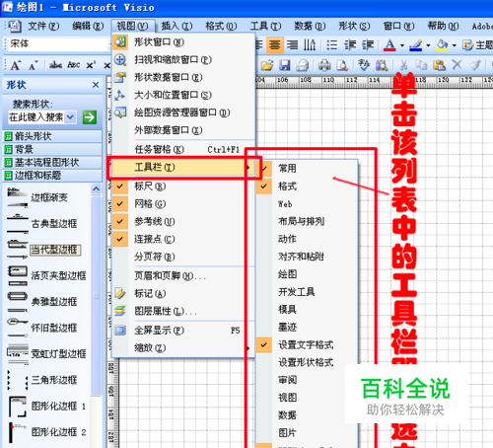This screenshot has width=493, height=448.
Task: Open the line color dropdown arrow
Action: coord(428,45)
